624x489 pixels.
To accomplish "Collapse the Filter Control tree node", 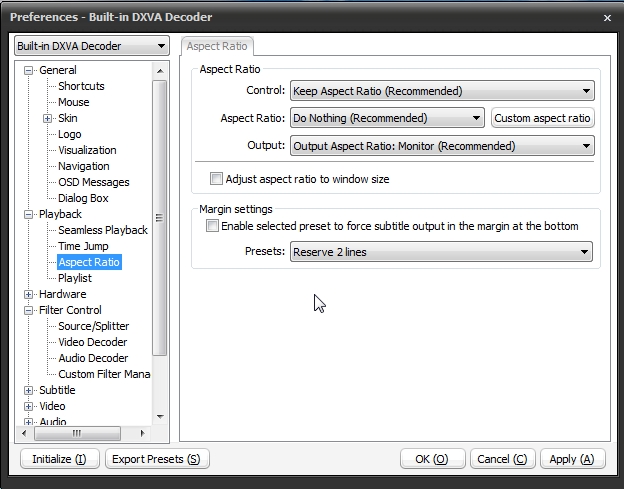I will pos(29,310).
